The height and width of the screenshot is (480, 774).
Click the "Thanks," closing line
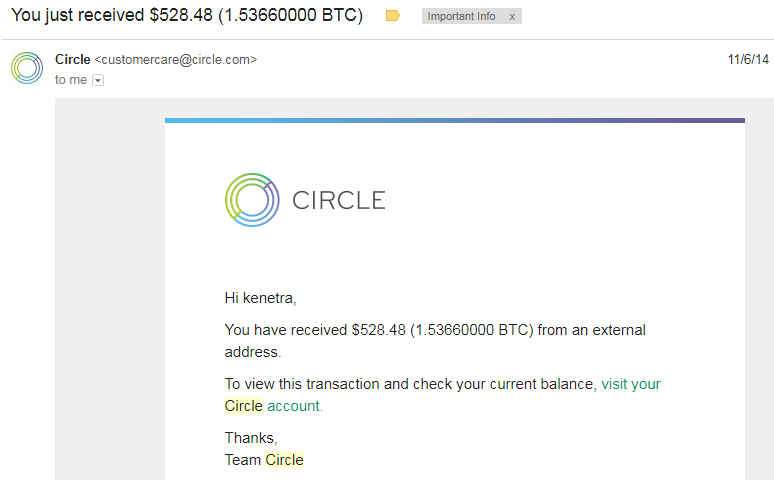click(x=251, y=438)
